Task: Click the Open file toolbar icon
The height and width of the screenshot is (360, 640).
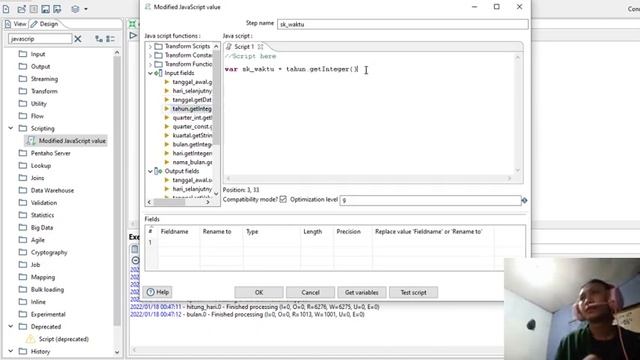Action: coord(21,9)
